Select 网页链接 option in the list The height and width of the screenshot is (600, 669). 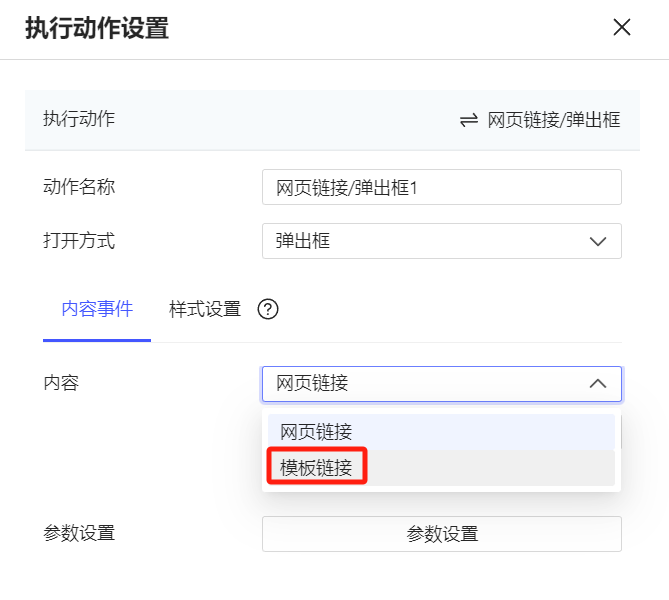[x=442, y=432]
